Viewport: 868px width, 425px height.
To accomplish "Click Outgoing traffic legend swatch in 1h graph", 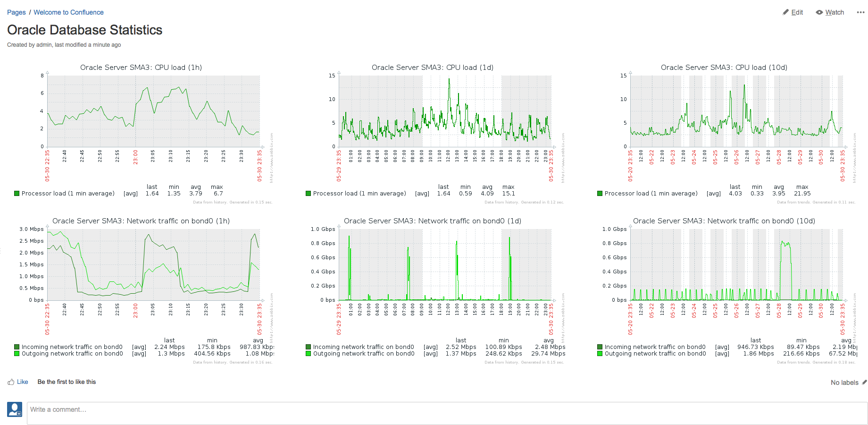I will (17, 353).
